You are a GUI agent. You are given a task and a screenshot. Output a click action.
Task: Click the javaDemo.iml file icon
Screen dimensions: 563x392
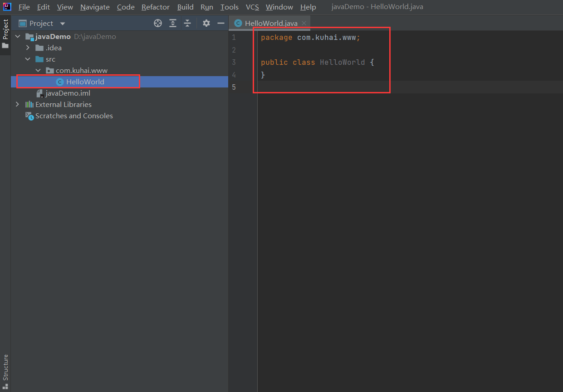pos(40,93)
